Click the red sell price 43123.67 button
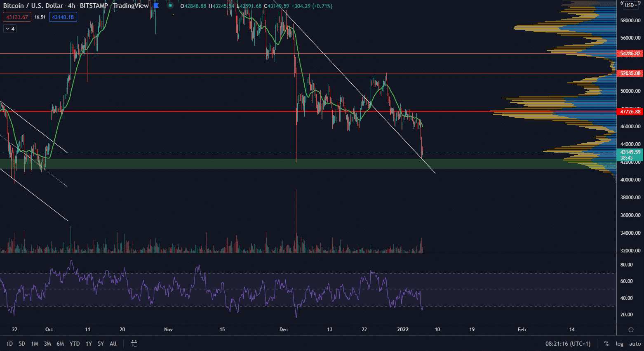This screenshot has height=351, width=644. [x=17, y=17]
